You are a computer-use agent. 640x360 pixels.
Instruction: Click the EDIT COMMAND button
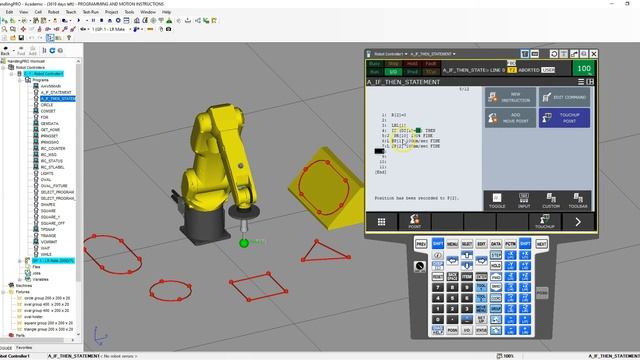pyautogui.click(x=564, y=97)
